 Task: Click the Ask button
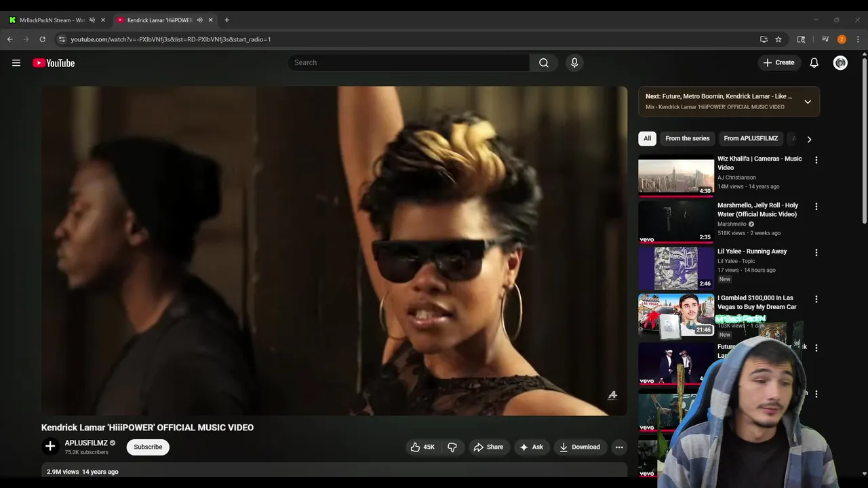pos(531,447)
